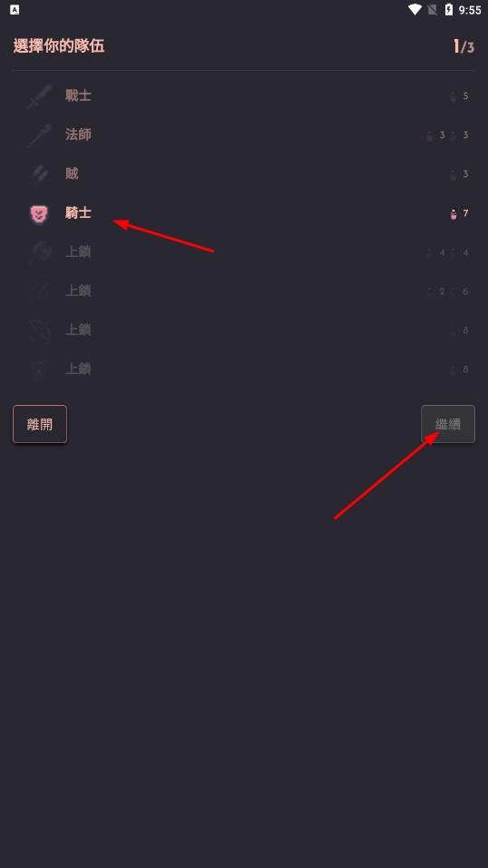Tap the battery charging icon

tap(449, 9)
